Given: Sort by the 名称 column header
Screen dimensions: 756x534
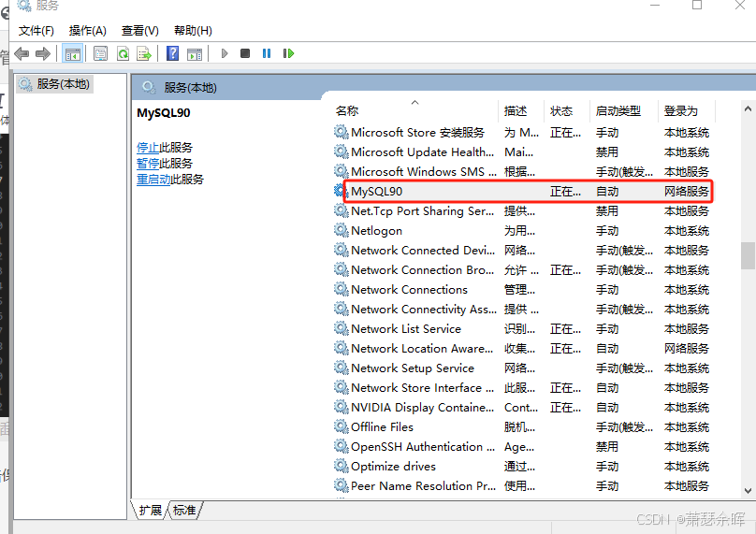Looking at the screenshot, I should coord(347,111).
